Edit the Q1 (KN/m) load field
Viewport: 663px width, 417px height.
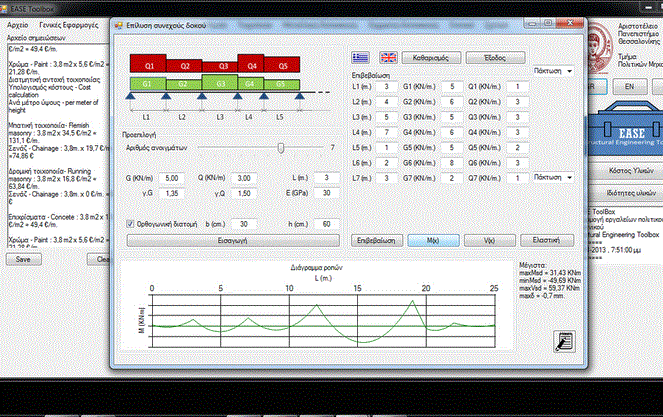pyautogui.click(x=517, y=87)
